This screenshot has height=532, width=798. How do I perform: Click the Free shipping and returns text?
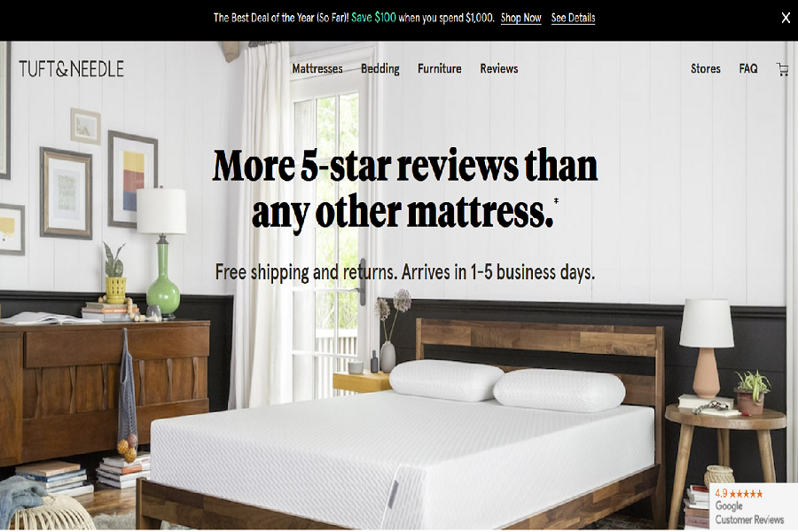click(405, 272)
